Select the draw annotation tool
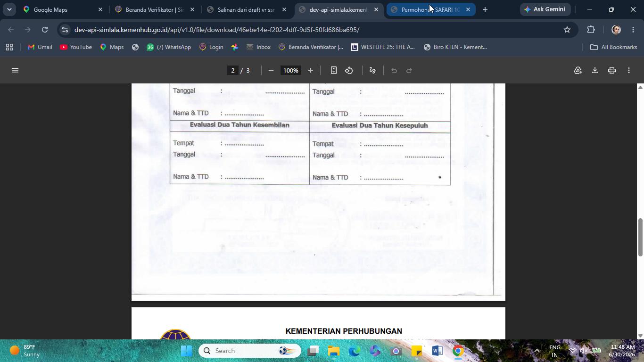644x362 pixels. point(372,70)
